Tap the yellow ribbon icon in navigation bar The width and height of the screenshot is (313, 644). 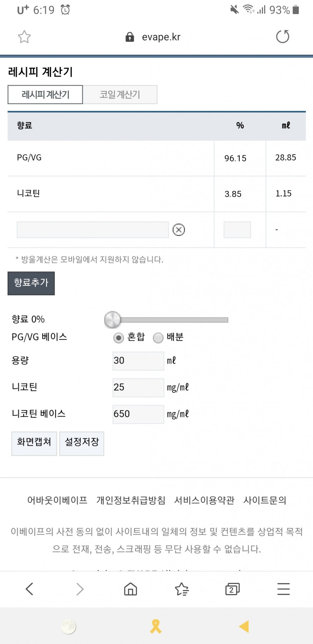pos(156,626)
